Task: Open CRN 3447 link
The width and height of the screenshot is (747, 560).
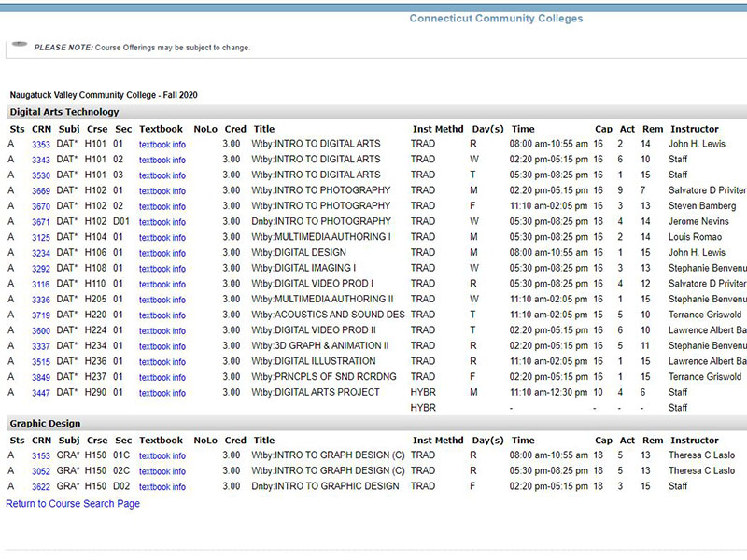Action: 41,393
